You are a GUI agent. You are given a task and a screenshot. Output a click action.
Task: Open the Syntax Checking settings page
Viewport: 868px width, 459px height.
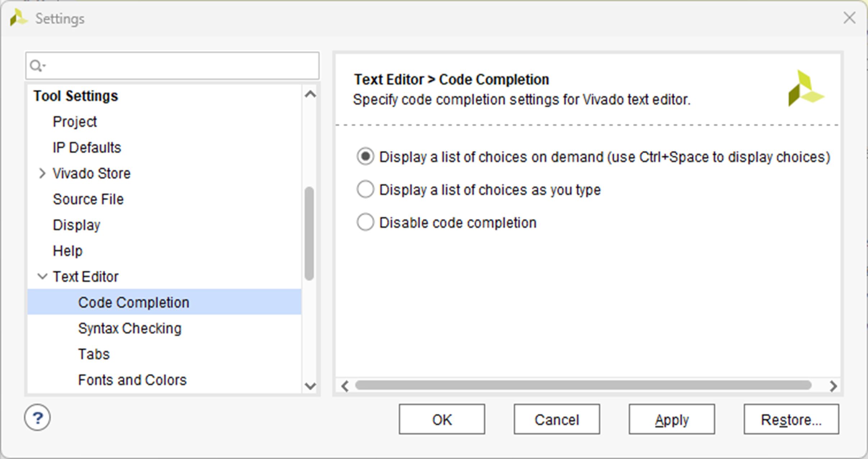pyautogui.click(x=130, y=329)
